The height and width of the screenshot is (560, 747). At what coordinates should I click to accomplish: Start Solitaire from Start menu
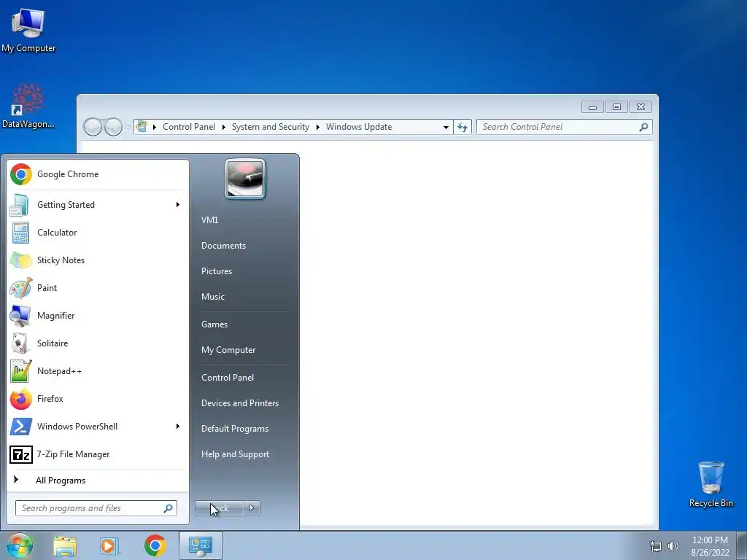97,343
